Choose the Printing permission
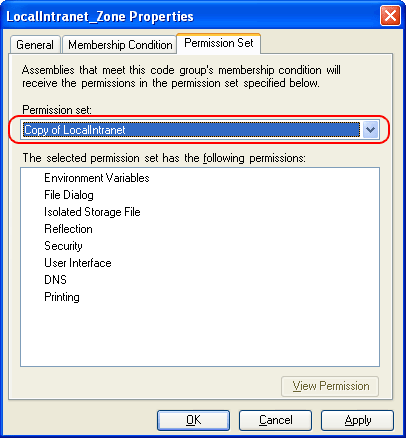The width and height of the screenshot is (406, 438). 62,297
